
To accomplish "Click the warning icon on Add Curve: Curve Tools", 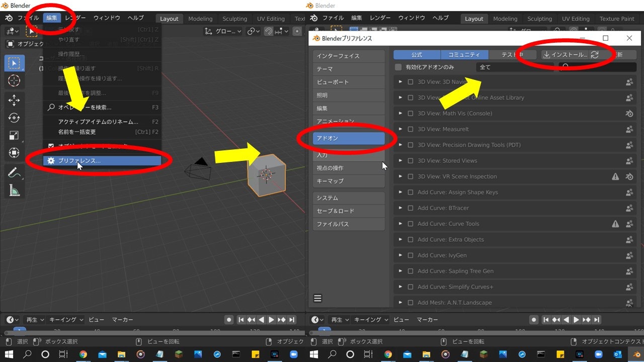I will tap(615, 224).
